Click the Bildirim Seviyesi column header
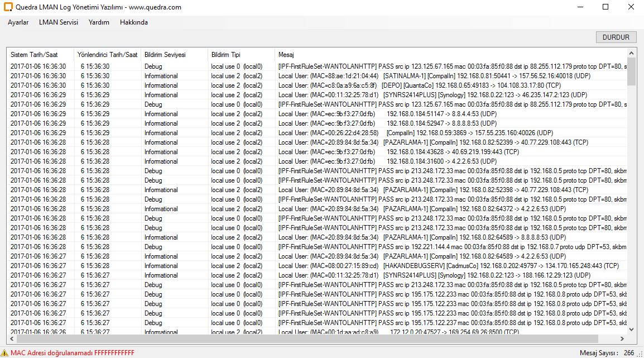 pos(165,55)
